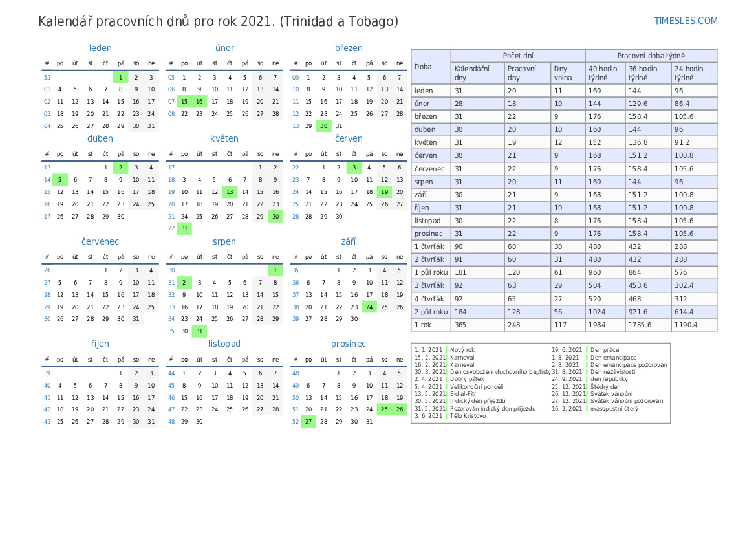Screen dimensions: 756x535
Task: Select the '1 rok' row label
Action: [423, 325]
